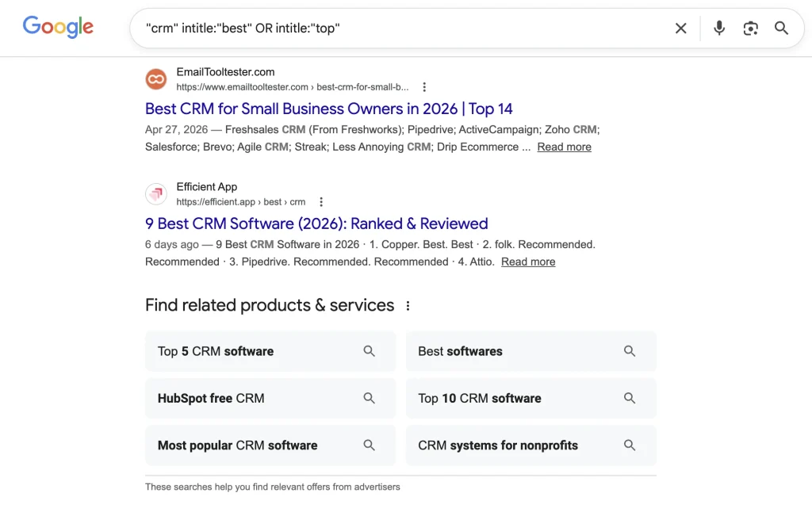Search Most popular CRM software suggestion
This screenshot has width=812, height=512.
(270, 445)
